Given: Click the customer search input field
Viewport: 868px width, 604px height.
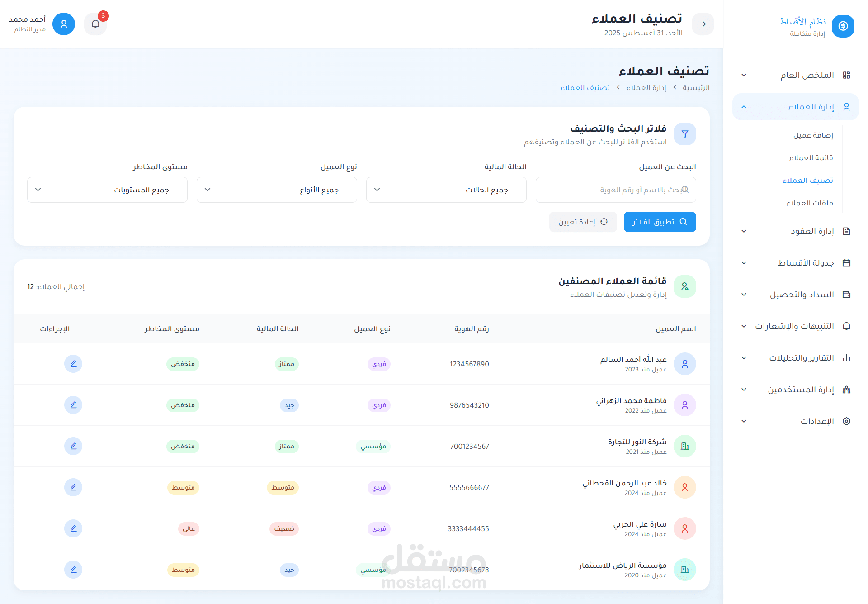Looking at the screenshot, I should point(615,190).
